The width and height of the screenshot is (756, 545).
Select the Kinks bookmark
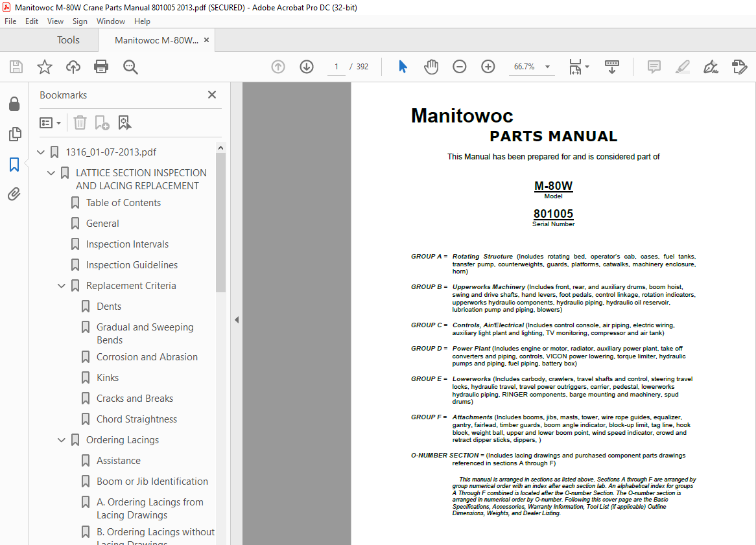(108, 378)
